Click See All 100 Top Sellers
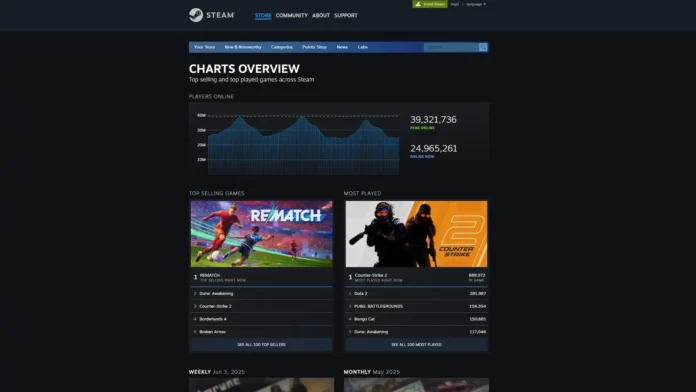 pos(261,344)
